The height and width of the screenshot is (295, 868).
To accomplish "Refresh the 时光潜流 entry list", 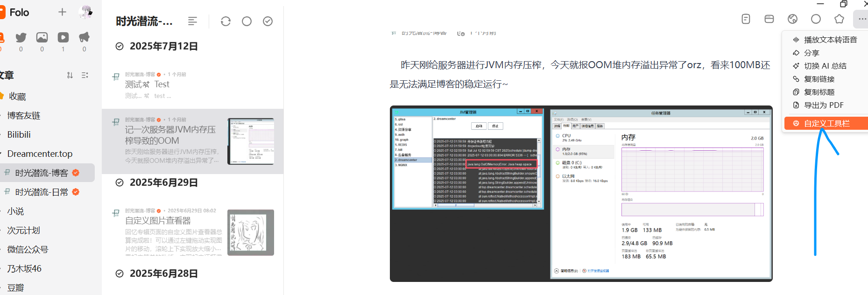I will click(x=226, y=21).
